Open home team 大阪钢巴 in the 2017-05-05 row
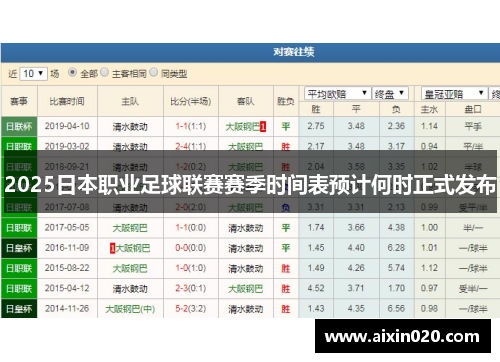500x362 pixels. (130, 228)
